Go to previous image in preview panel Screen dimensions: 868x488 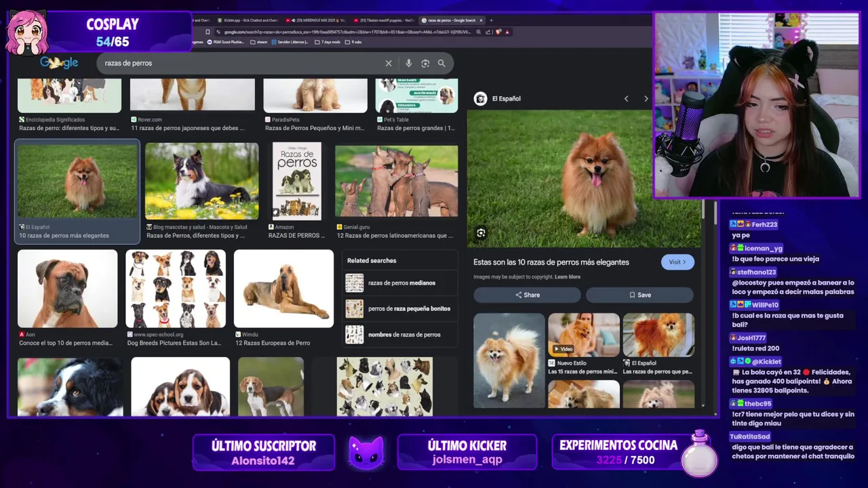coord(626,98)
